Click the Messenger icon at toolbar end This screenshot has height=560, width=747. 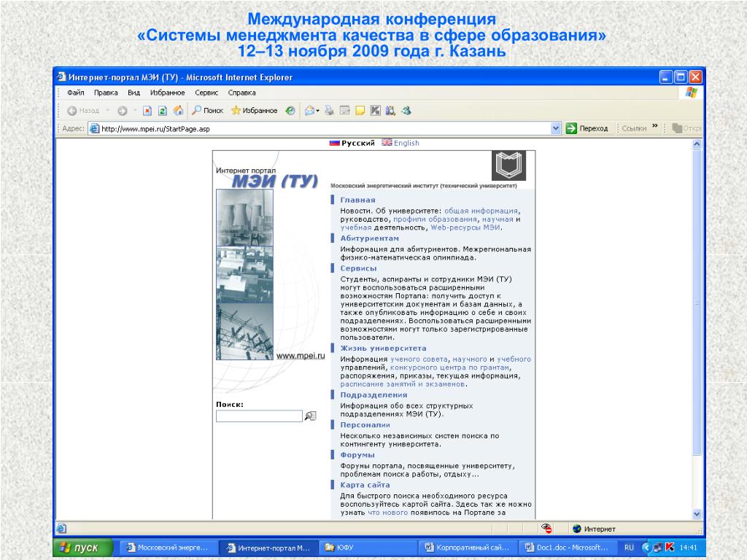[406, 111]
